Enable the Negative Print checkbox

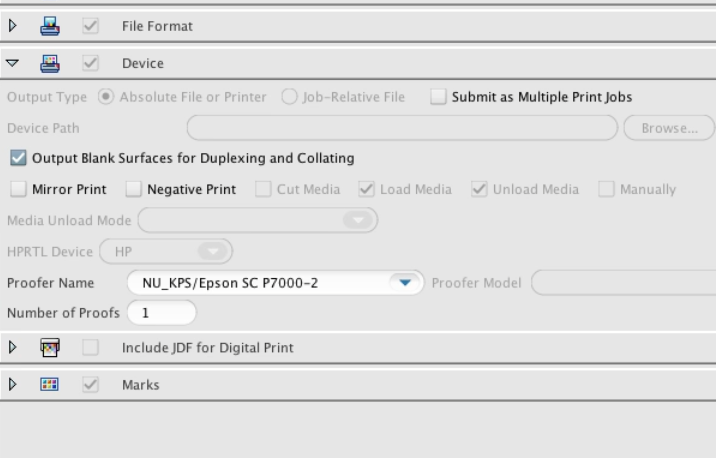point(133,189)
